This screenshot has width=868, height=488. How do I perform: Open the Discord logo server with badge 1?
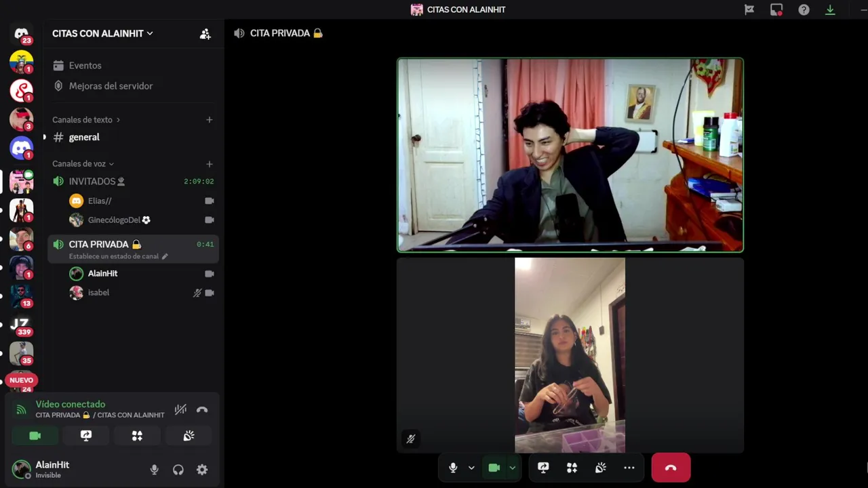click(x=21, y=148)
